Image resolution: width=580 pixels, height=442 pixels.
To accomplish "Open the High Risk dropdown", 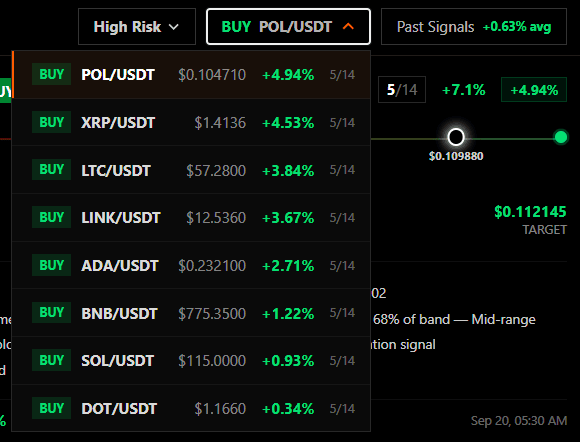I will pos(137,27).
